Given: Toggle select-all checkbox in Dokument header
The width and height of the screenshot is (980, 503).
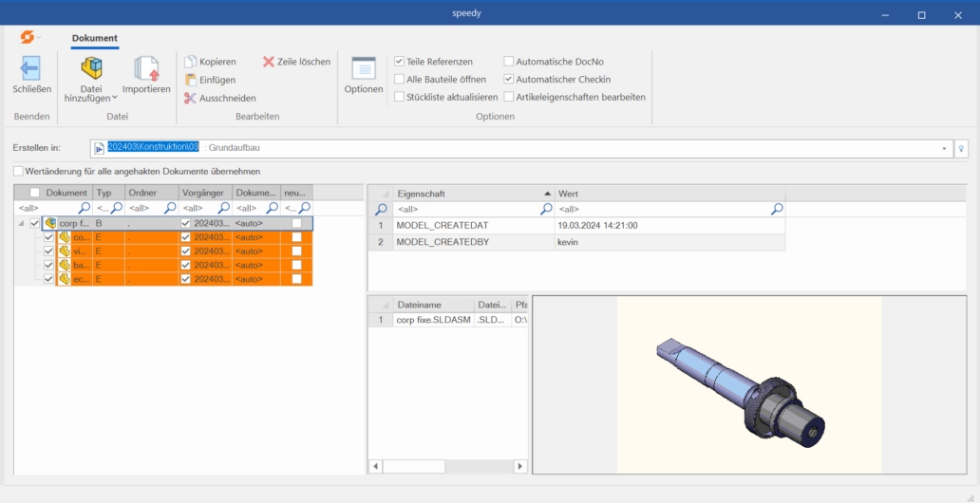Looking at the screenshot, I should coord(35,193).
